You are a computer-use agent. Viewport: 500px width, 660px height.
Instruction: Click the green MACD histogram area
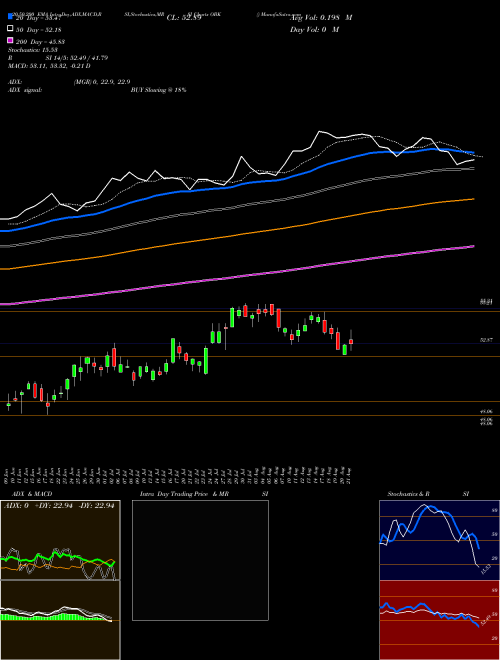click(53, 617)
